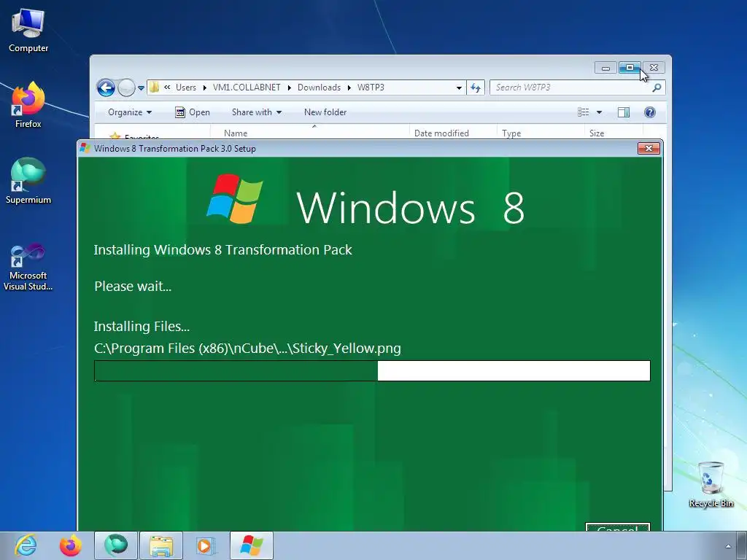Click Open in the Explorer toolbar
This screenshot has width=747, height=560.
point(193,112)
